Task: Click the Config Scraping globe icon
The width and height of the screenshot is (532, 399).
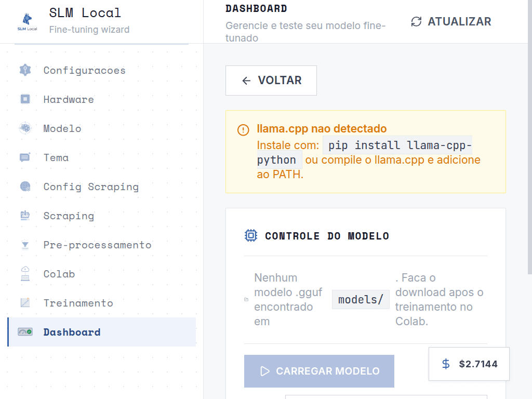Action: click(25, 187)
